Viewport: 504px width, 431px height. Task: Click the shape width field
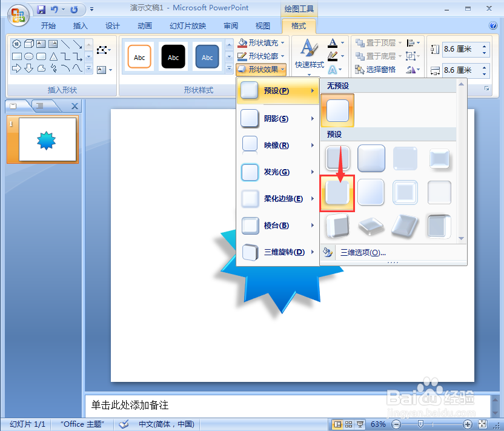[x=462, y=70]
